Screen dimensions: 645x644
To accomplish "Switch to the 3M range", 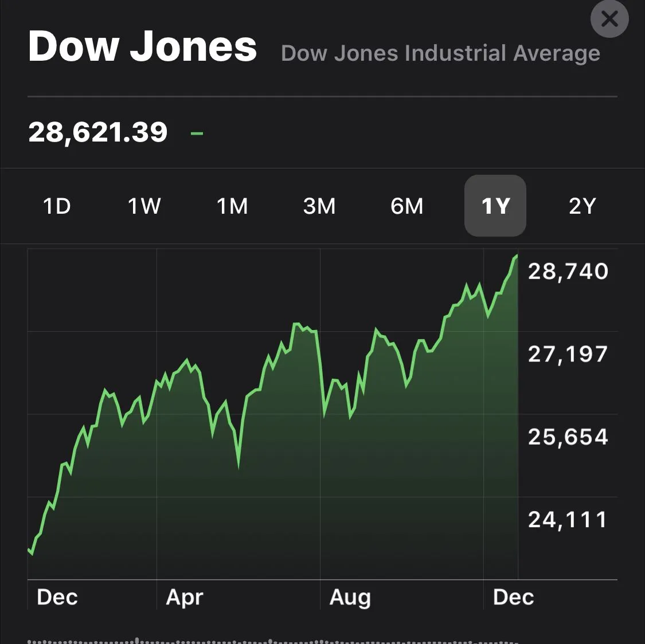I will coord(319,206).
